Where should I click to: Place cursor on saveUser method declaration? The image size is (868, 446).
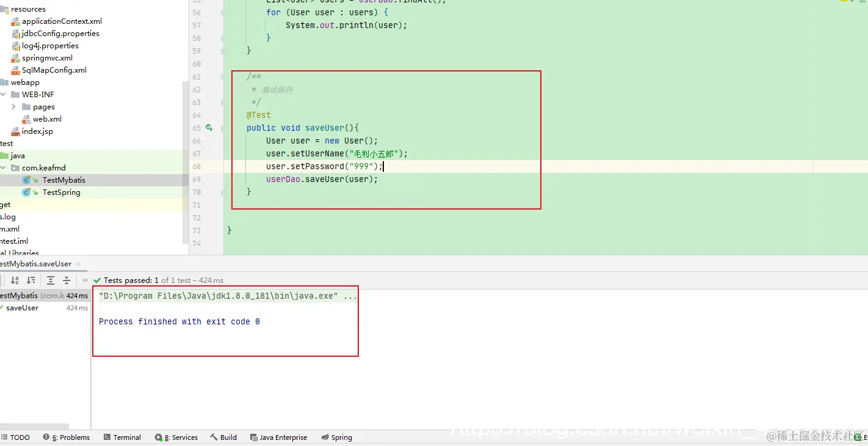[303, 128]
